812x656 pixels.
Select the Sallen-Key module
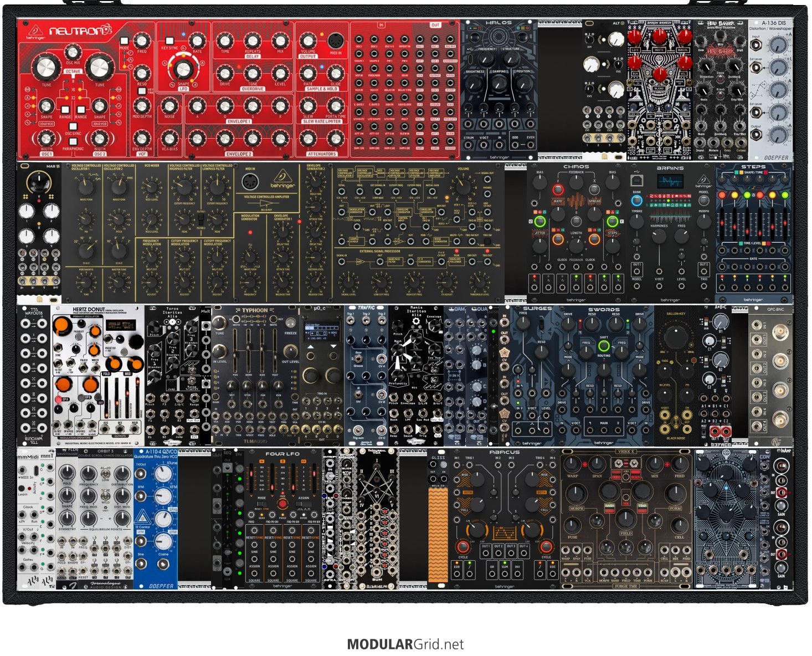coord(676,375)
